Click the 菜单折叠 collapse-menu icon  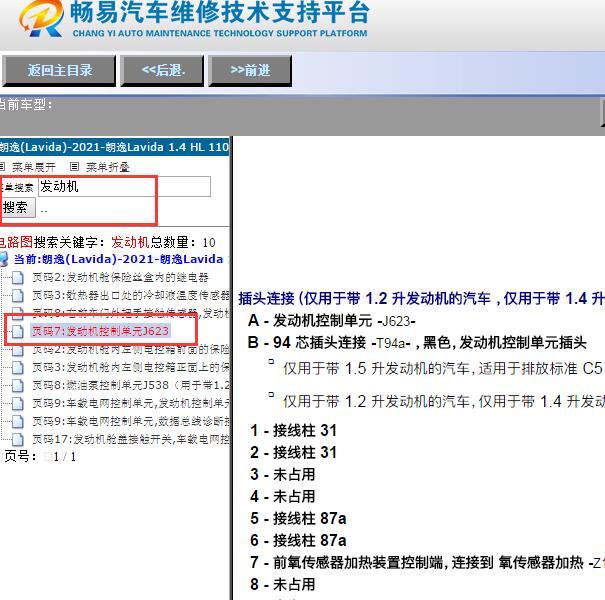tap(74, 167)
